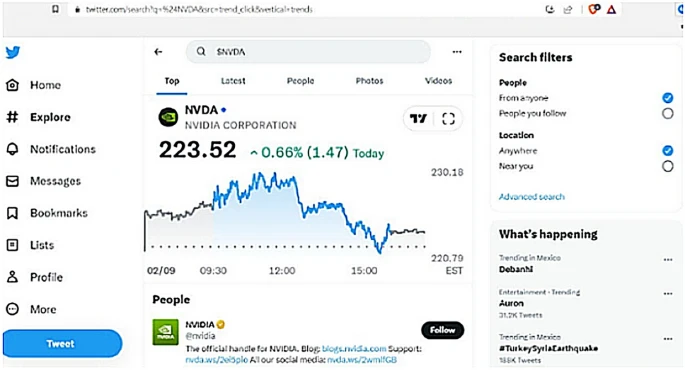The width and height of the screenshot is (685, 370).
Task: Switch to the Videos tab
Action: pos(438,81)
